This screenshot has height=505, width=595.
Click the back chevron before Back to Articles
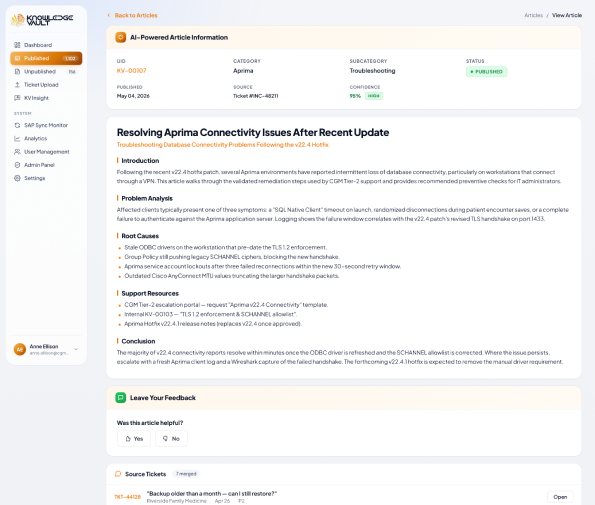[x=109, y=16]
